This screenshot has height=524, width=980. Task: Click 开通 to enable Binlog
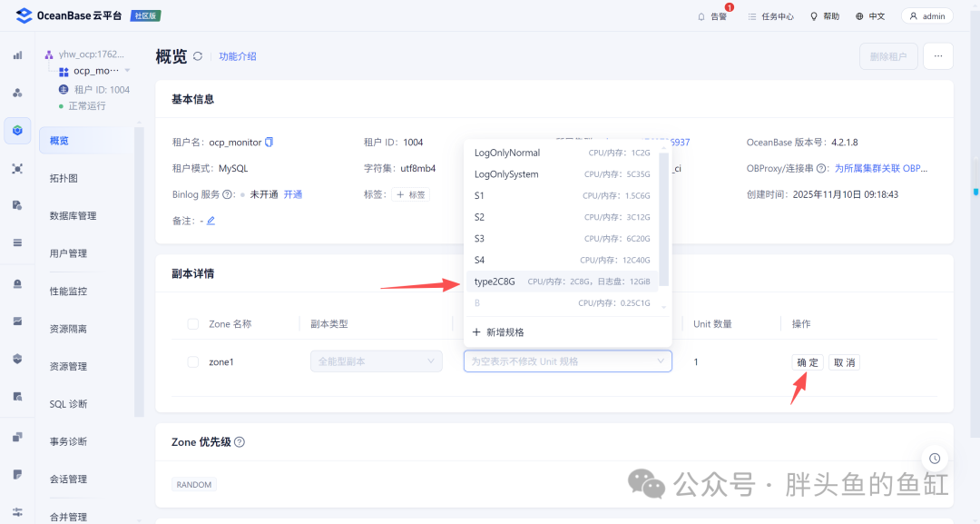pyautogui.click(x=292, y=194)
